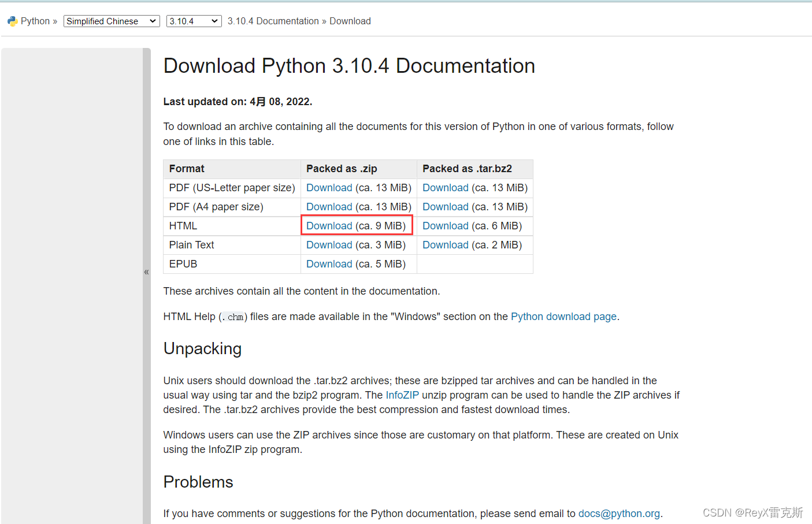Click the '.chm' code text
This screenshot has height=524, width=812.
233,317
